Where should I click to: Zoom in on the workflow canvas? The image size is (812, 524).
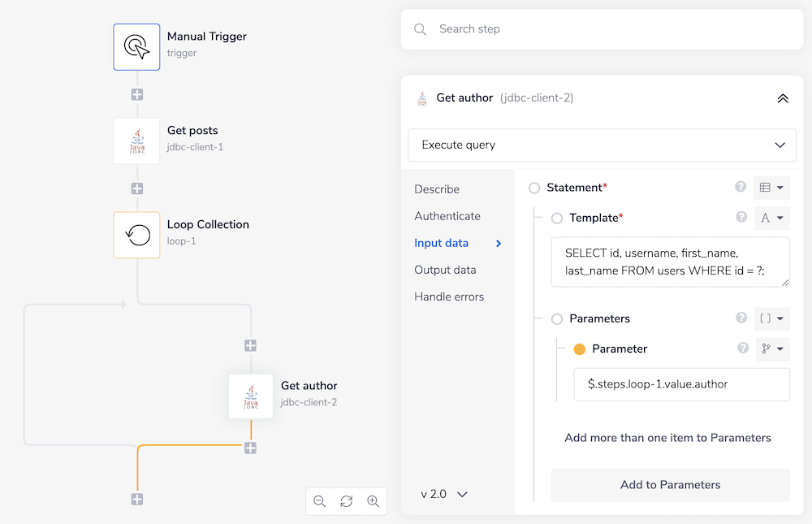(x=374, y=501)
